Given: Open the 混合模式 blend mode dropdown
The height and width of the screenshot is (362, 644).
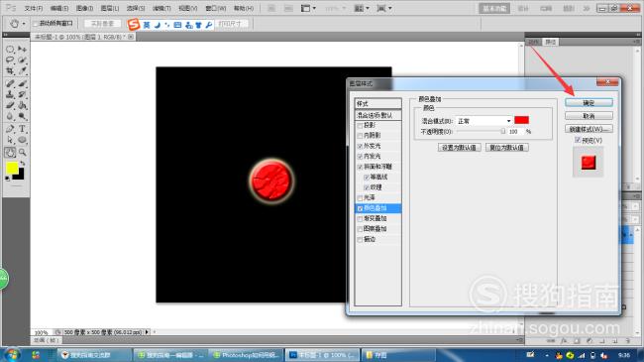Looking at the screenshot, I should click(x=484, y=121).
